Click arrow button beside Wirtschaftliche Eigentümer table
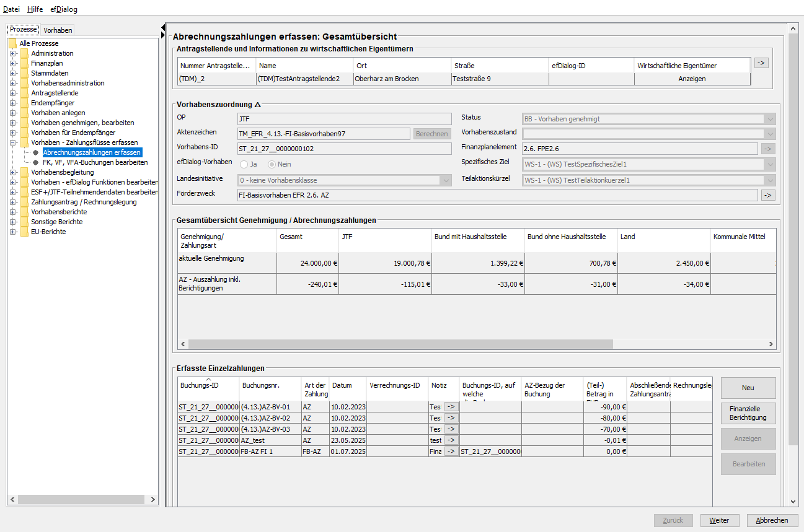Screen dimensions: 804x532 coord(761,63)
